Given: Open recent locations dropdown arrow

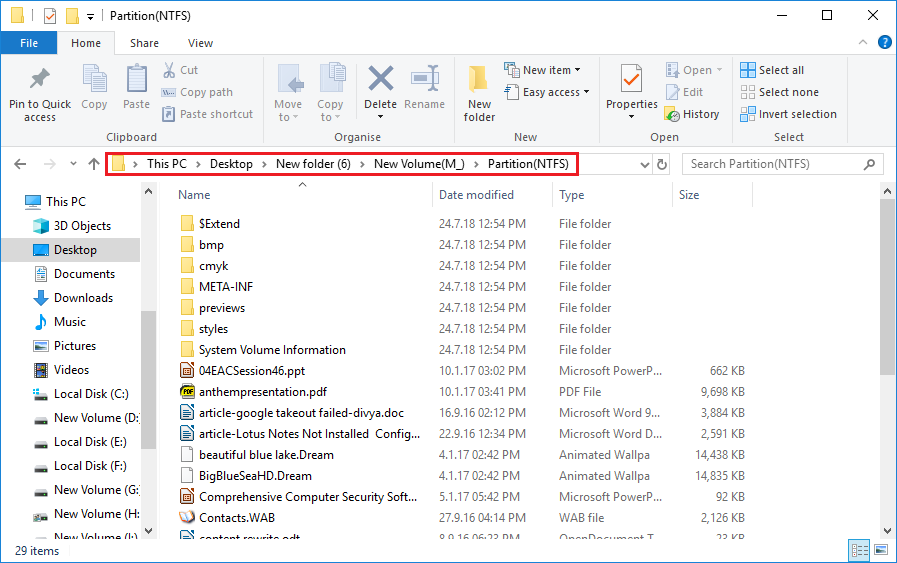Looking at the screenshot, I should point(73,164).
